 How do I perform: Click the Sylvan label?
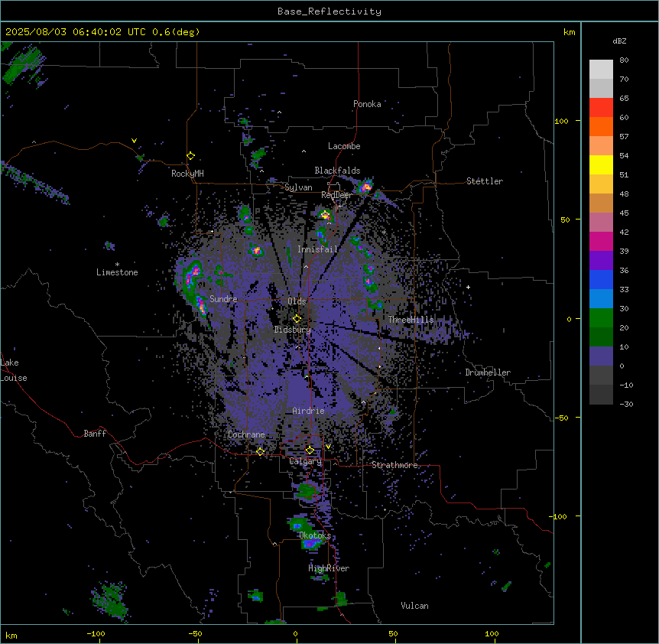(298, 187)
